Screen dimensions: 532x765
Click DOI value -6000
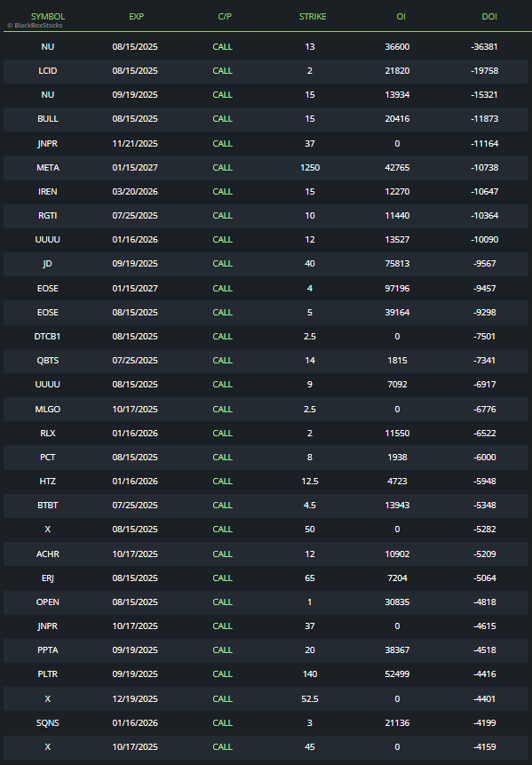485,457
